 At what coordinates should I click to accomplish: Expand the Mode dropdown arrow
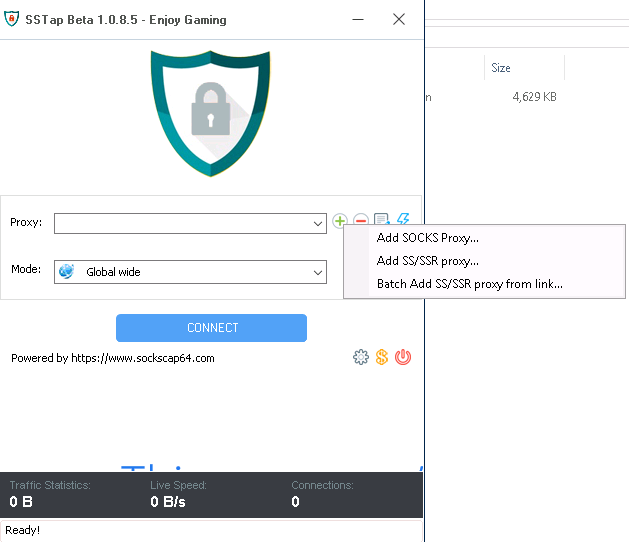click(x=318, y=272)
